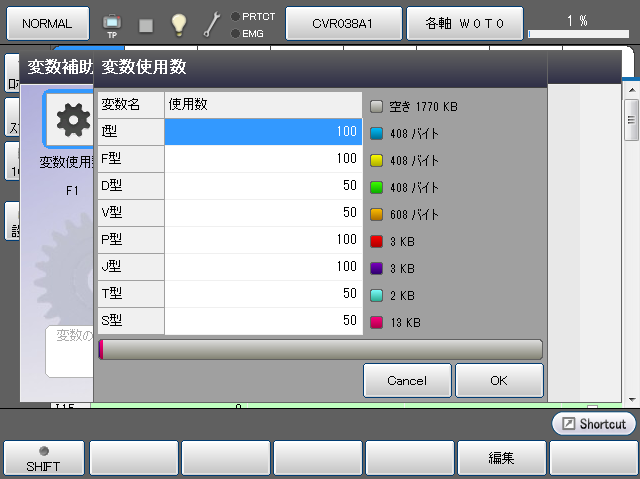
Task: Select the F型 row value cell
Action: pos(263,159)
